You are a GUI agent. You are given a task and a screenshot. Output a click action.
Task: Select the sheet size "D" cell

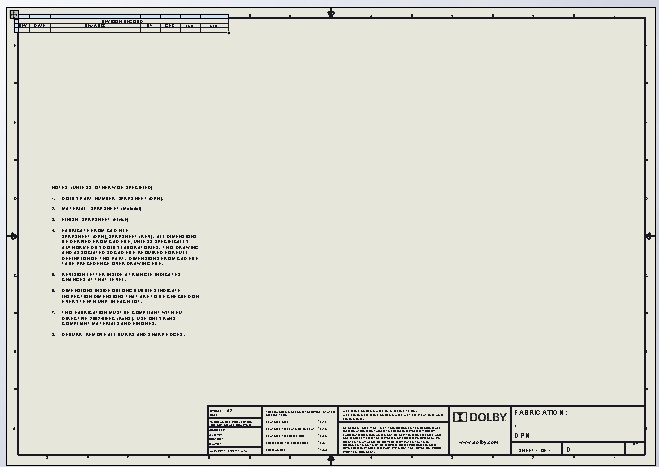(x=593, y=449)
